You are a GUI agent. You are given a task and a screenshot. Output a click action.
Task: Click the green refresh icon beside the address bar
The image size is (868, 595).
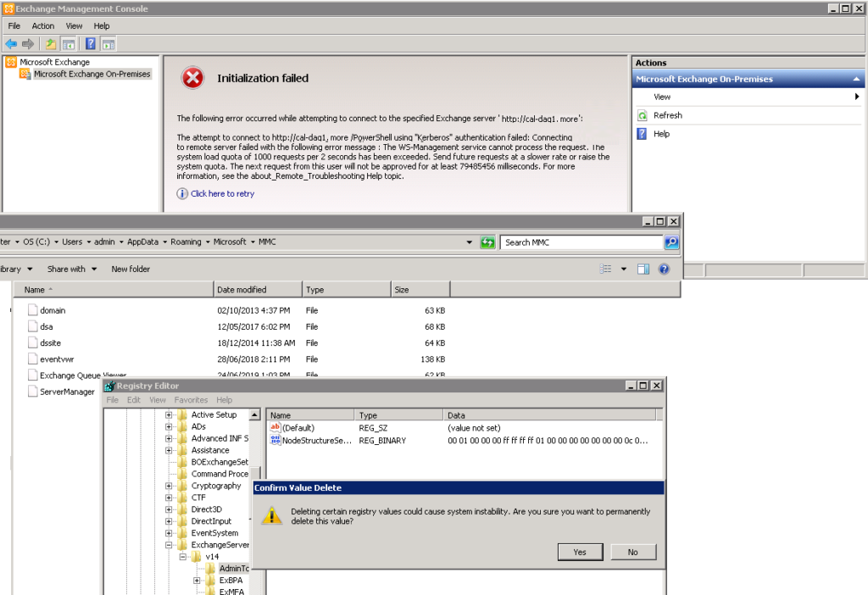487,242
